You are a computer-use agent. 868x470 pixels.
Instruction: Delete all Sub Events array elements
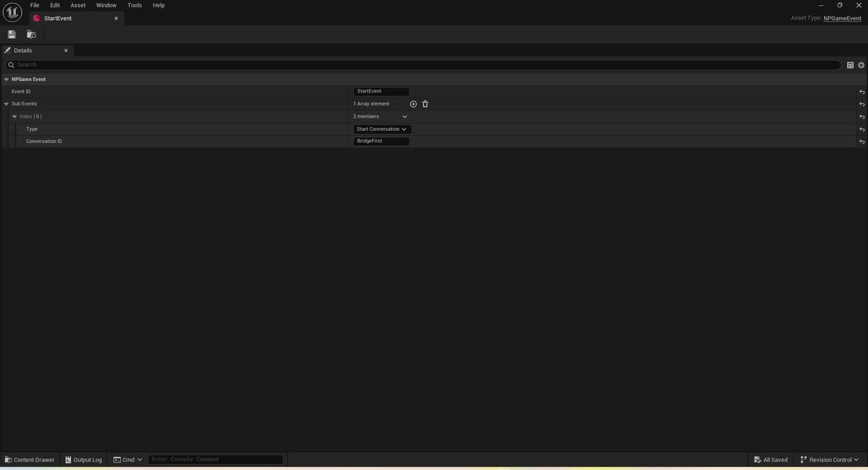[x=425, y=103]
